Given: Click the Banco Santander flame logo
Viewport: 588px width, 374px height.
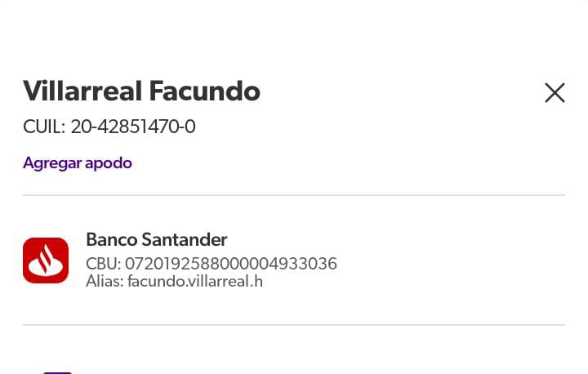Looking at the screenshot, I should click(46, 260).
